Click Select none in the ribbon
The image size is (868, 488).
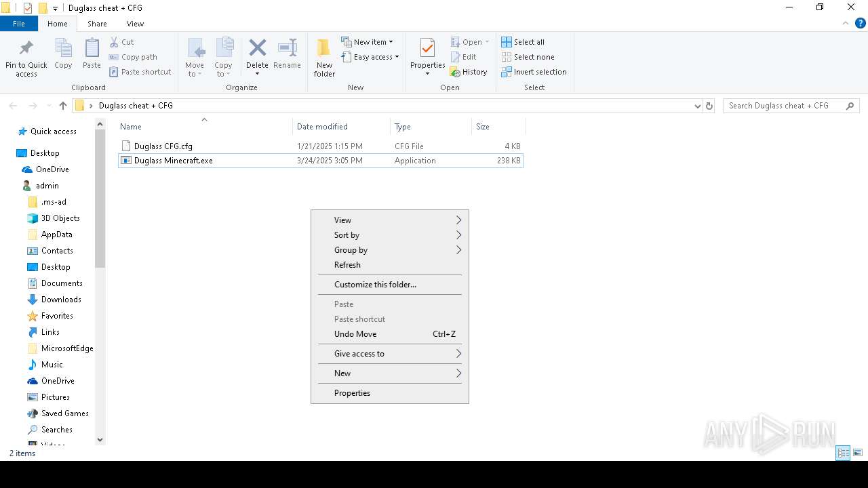point(528,57)
